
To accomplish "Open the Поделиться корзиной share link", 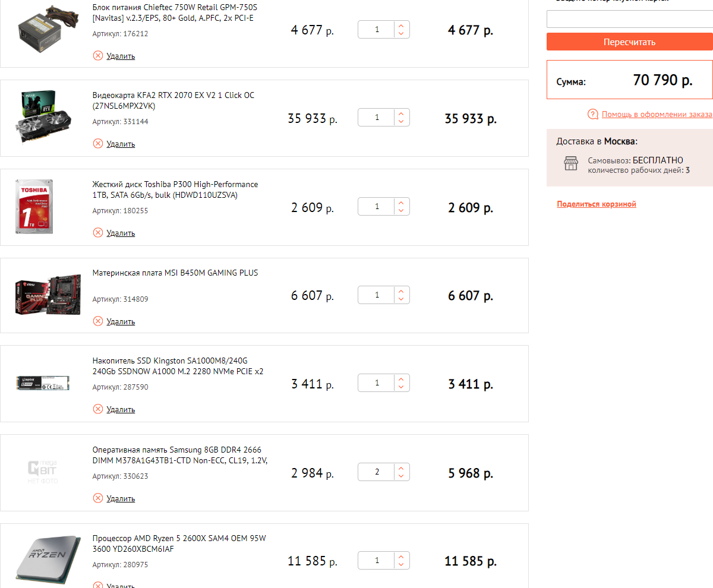I will 597,204.
